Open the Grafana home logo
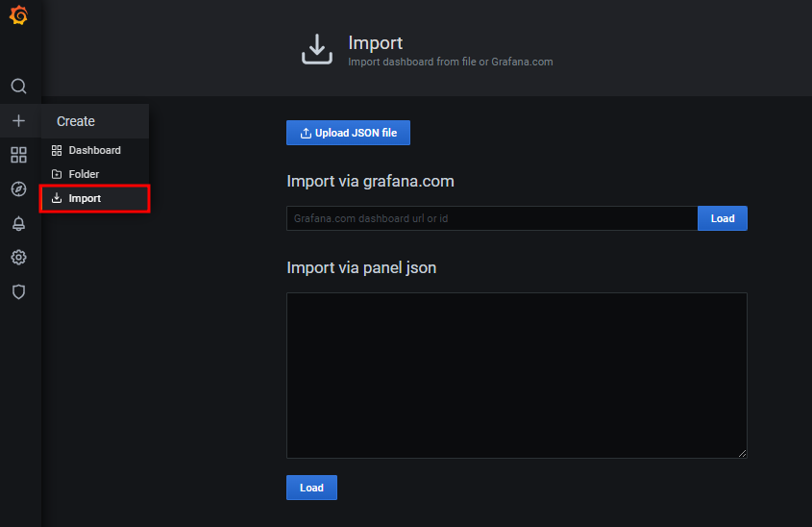 (x=18, y=15)
